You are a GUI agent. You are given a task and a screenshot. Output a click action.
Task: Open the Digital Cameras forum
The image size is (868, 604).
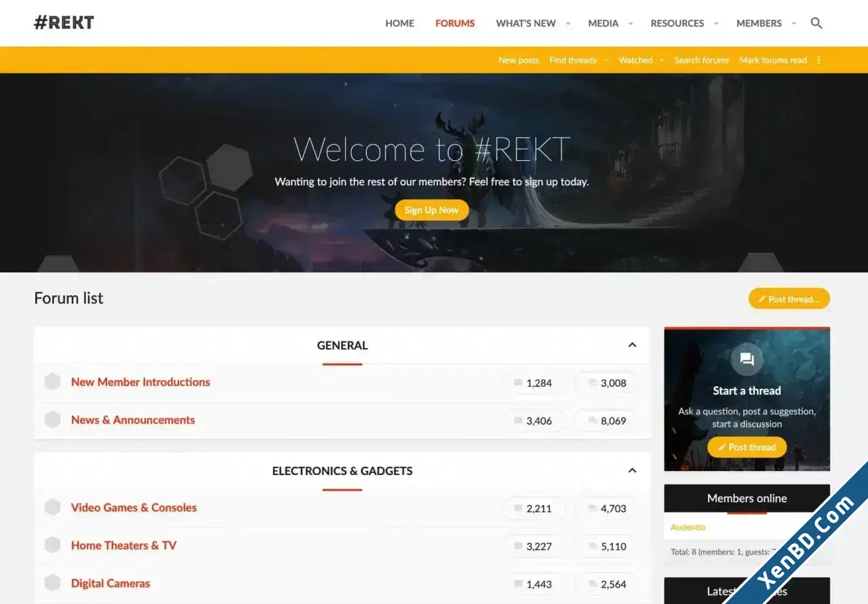[x=111, y=584]
